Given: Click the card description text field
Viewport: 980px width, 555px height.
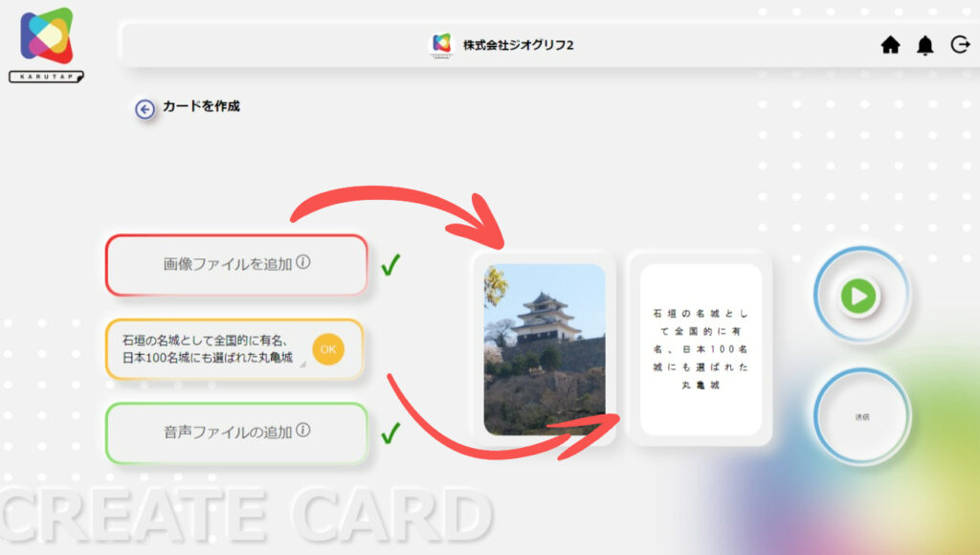Looking at the screenshot, I should [x=213, y=348].
